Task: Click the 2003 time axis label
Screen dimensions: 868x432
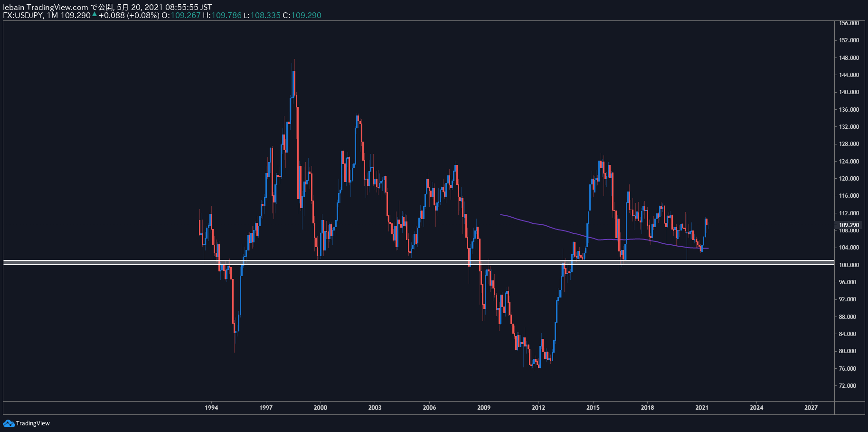Action: tap(375, 407)
